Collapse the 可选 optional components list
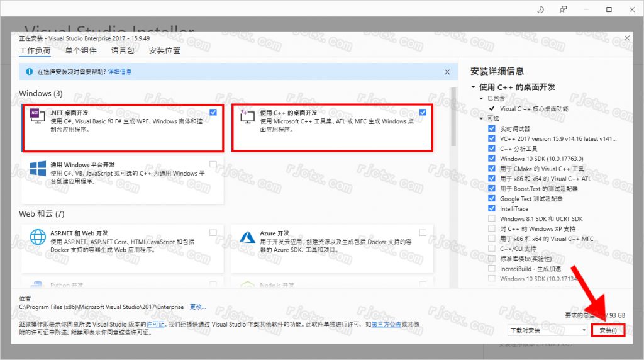Image resolution: width=644 pixels, height=360 pixels. (x=482, y=118)
